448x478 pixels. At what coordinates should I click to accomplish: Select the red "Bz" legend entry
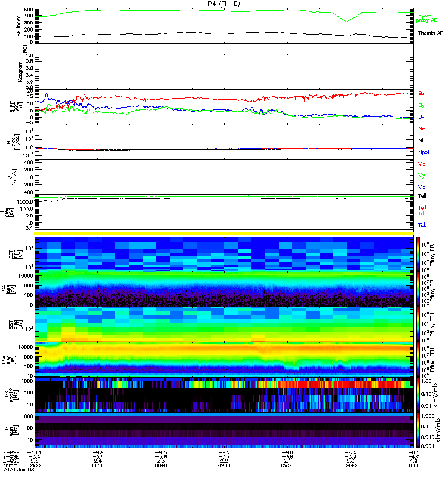(x=421, y=93)
